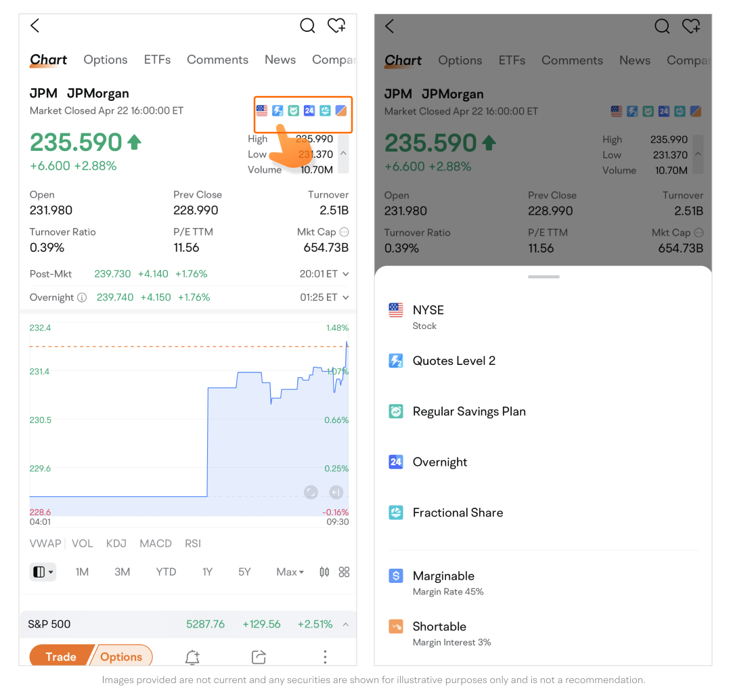Toggle the MACD indicator
This screenshot has height=700, width=731.
click(156, 544)
